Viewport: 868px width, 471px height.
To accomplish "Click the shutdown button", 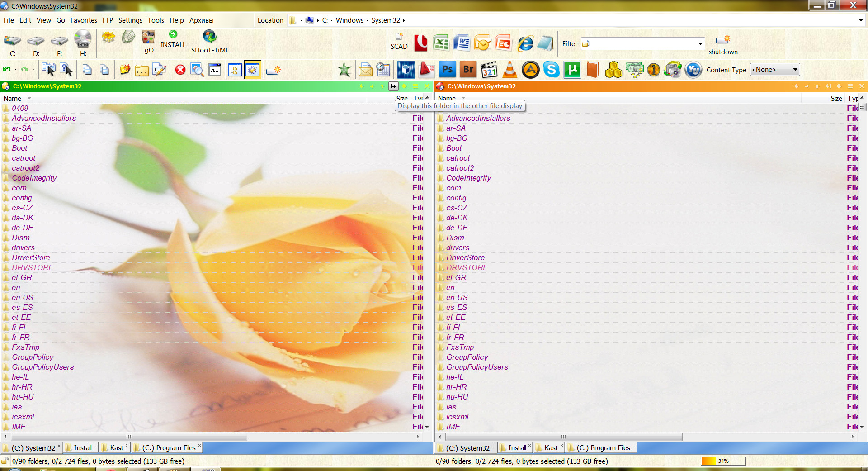I will click(x=723, y=44).
